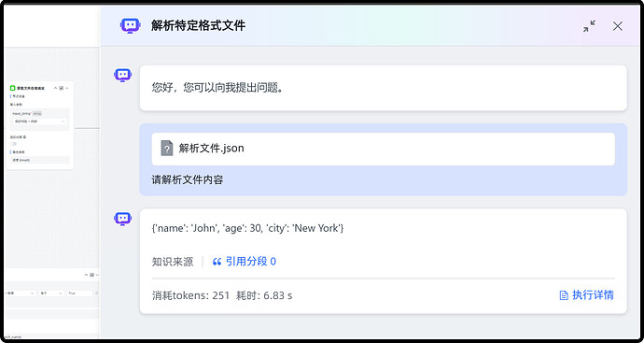Click the purple robot logo in the header
The height and width of the screenshot is (343, 644).
(130, 26)
